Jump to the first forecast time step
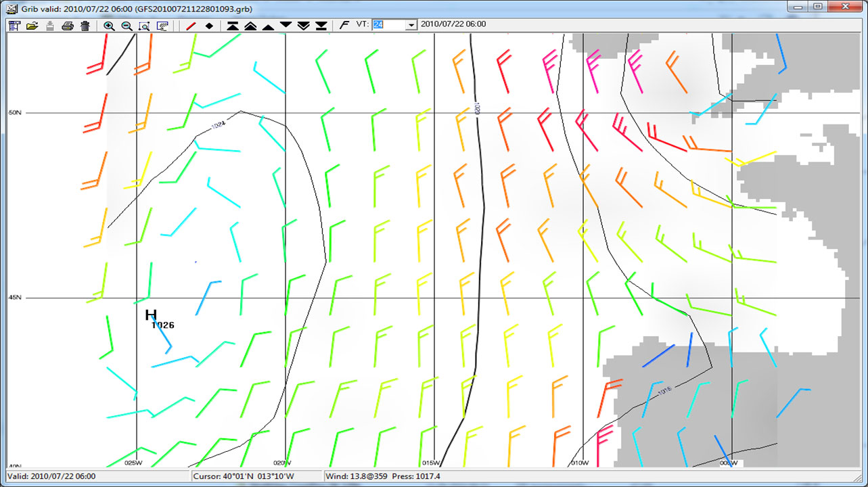Screen dimensions: 868x487 [233, 26]
